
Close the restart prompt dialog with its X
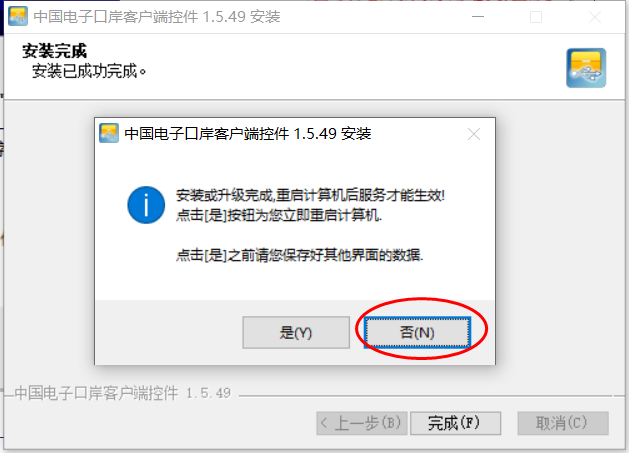click(x=474, y=134)
